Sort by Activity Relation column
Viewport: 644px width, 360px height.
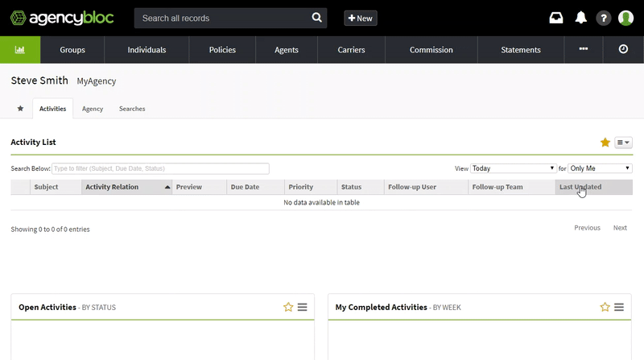coord(126,187)
